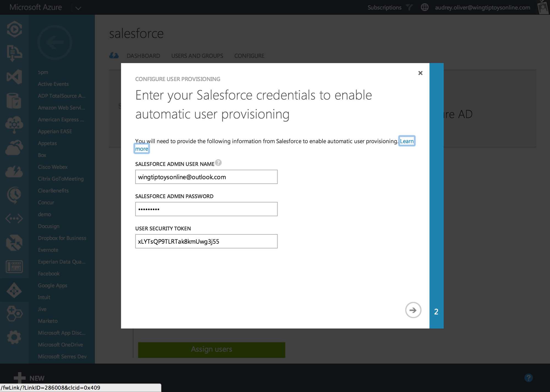Open the second sidebar icon with the document and down arrow
This screenshot has height=392, width=550.
tap(14, 53)
